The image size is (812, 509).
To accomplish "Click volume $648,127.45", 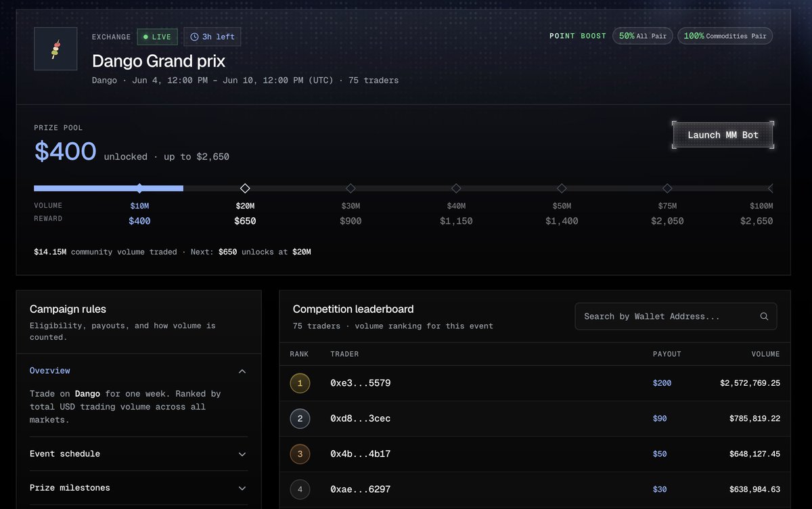I will click(x=754, y=453).
